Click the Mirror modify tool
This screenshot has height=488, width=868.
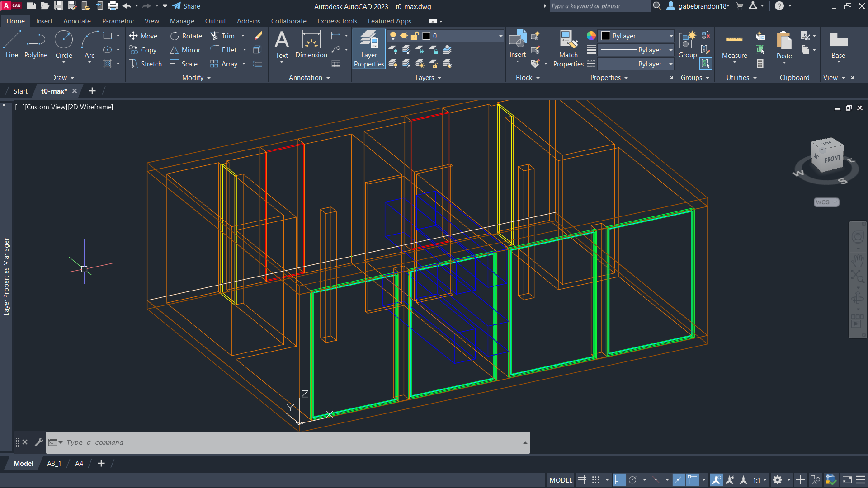coord(185,50)
